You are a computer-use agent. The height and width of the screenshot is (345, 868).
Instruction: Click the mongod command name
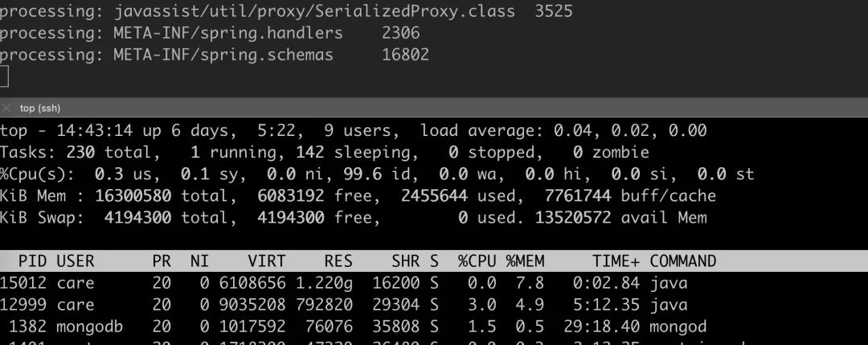point(678,327)
